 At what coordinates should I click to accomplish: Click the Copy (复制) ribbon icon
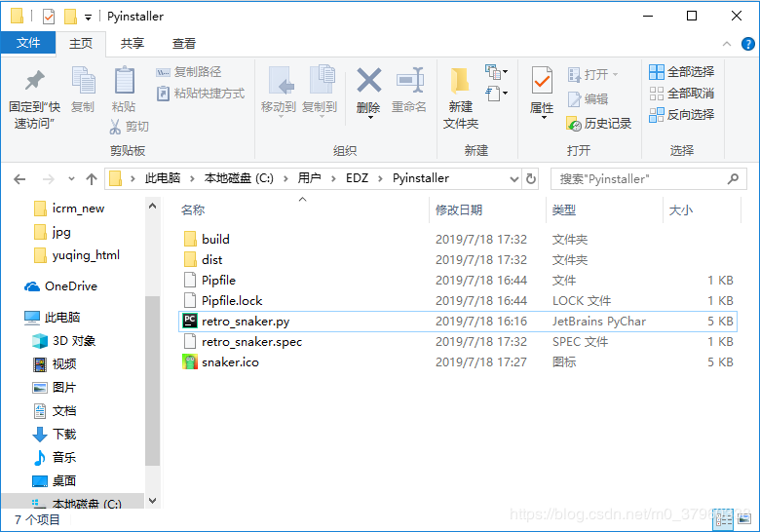(x=83, y=81)
